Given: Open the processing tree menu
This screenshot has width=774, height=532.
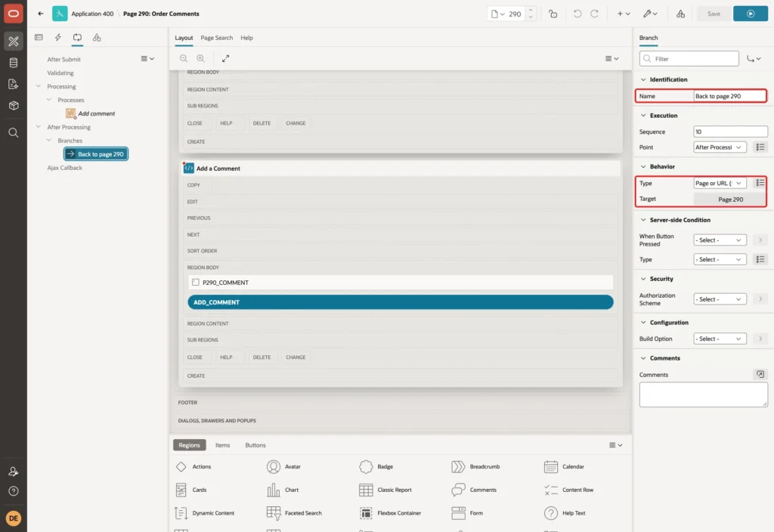Looking at the screenshot, I should point(147,58).
